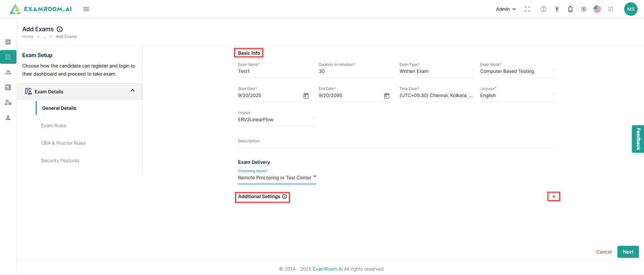The width and height of the screenshot is (644, 275).
Task: Open the Admin role dropdown
Action: click(505, 9)
